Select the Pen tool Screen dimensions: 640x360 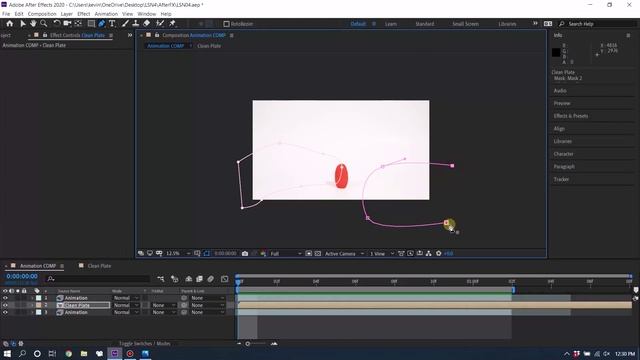(102, 24)
